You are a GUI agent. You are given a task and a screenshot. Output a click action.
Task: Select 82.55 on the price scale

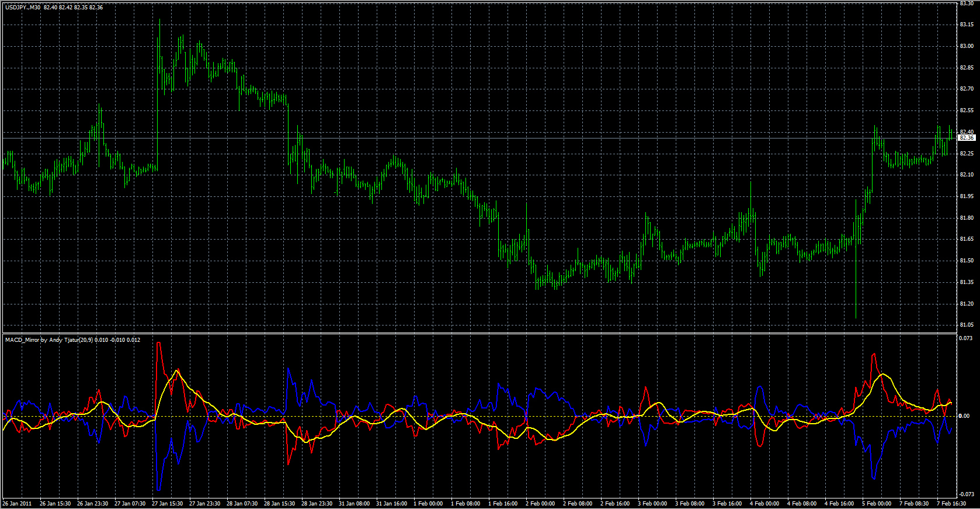point(967,110)
